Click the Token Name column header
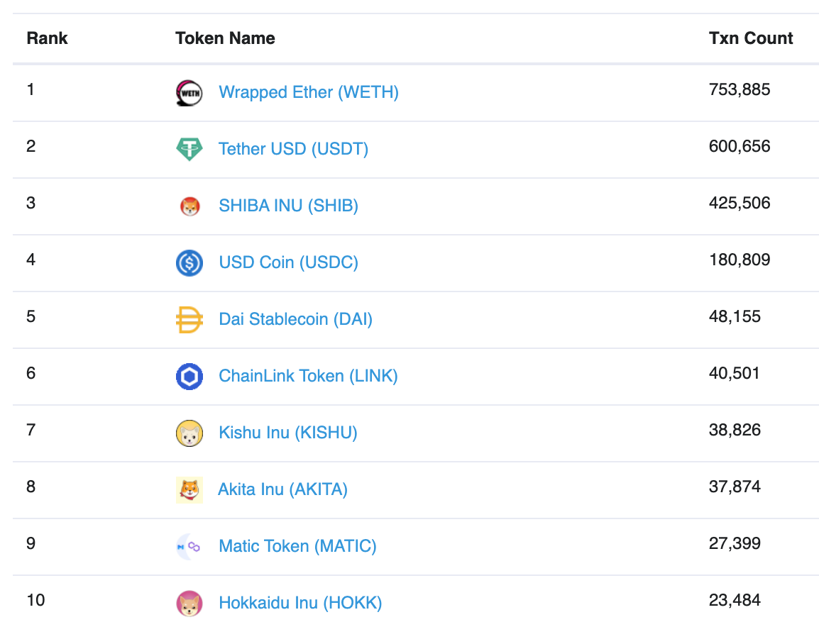 point(225,38)
